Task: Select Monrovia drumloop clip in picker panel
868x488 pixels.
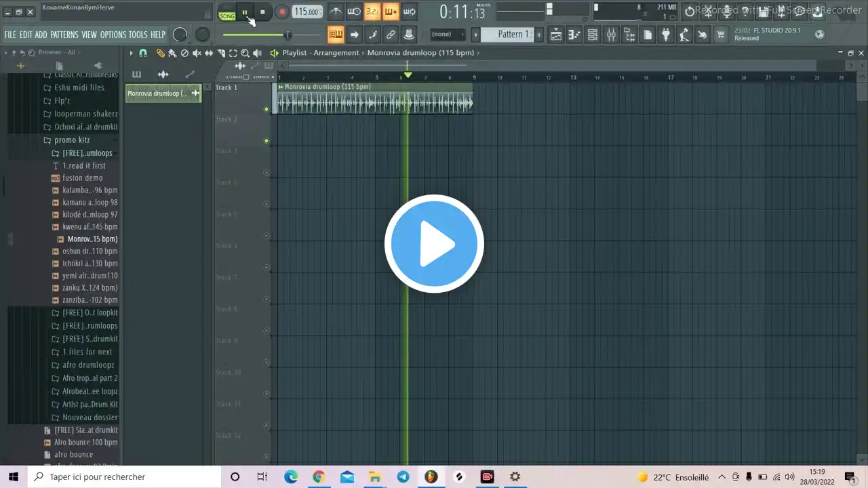Action: pos(163,94)
